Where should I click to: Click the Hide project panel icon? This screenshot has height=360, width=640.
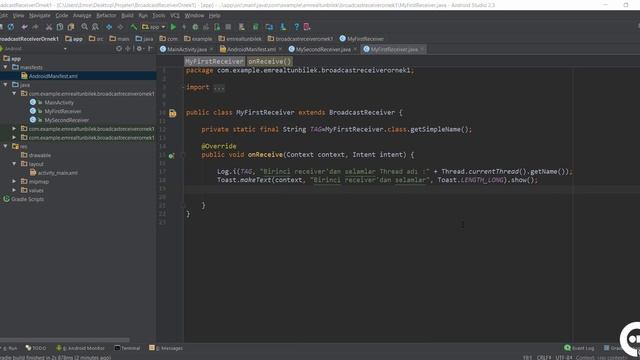[x=150, y=49]
